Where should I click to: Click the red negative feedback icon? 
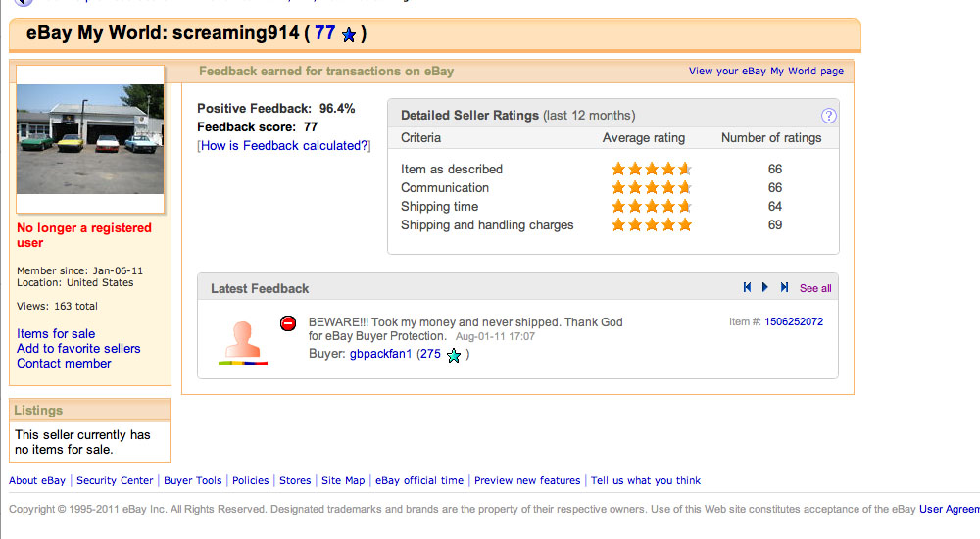pyautogui.click(x=288, y=323)
